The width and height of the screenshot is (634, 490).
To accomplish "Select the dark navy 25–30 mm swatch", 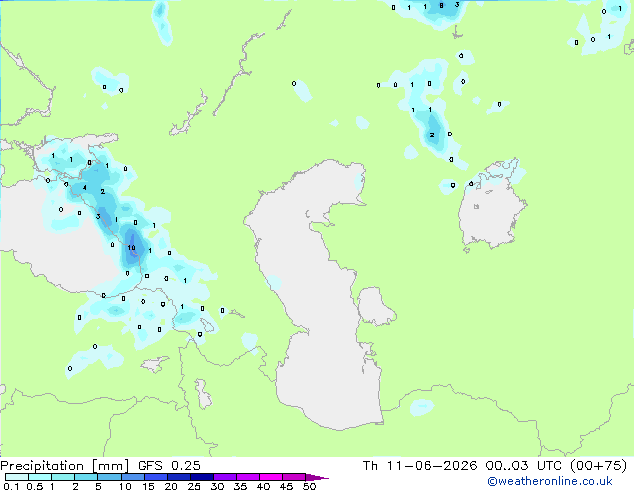I will 201,477.
